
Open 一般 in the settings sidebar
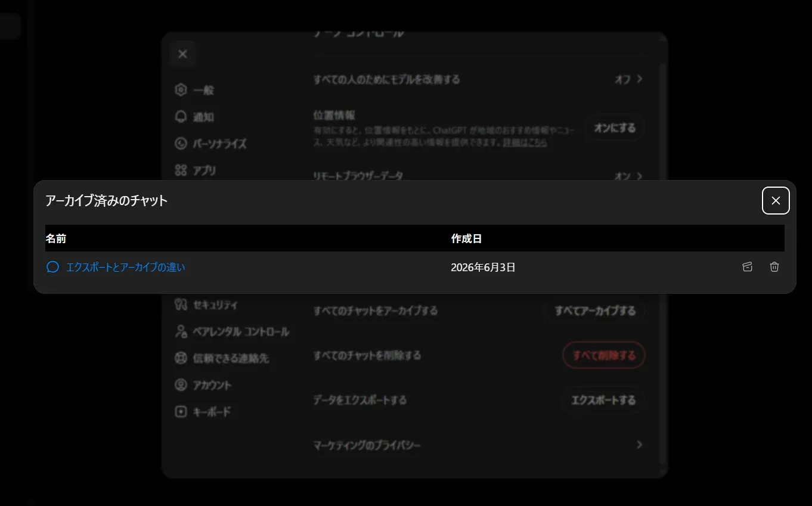tap(194, 90)
